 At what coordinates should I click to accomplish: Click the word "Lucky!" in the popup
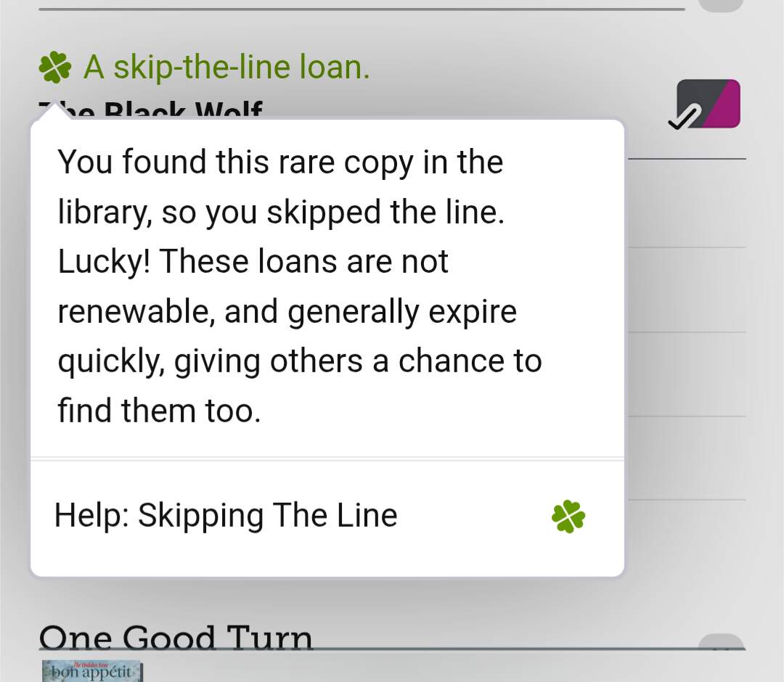coord(105,261)
